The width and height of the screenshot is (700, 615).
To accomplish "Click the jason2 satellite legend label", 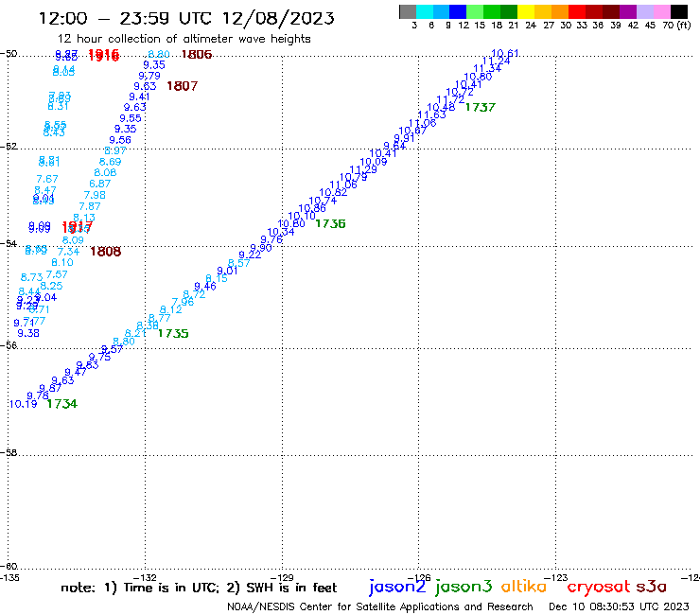I will (x=397, y=587).
